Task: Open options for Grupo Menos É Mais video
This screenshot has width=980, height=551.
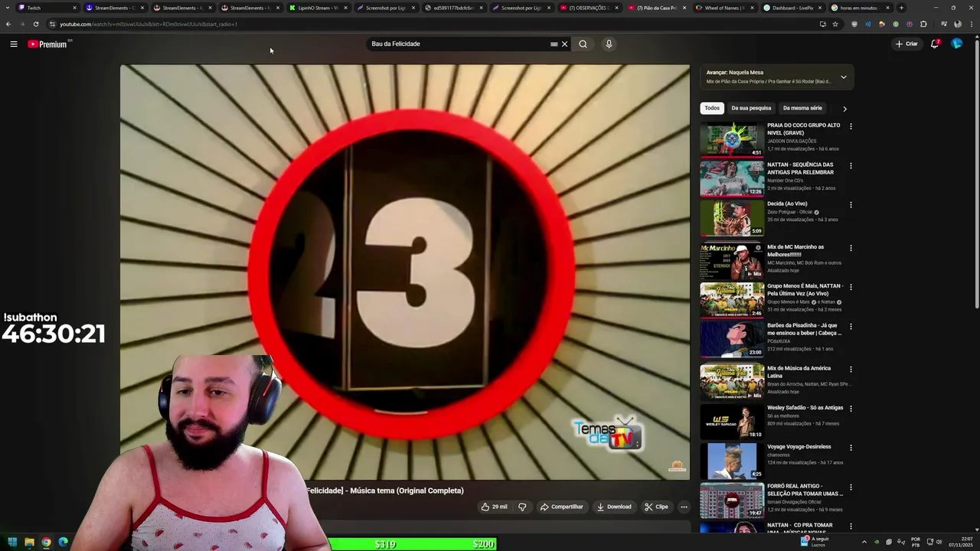Action: point(851,287)
